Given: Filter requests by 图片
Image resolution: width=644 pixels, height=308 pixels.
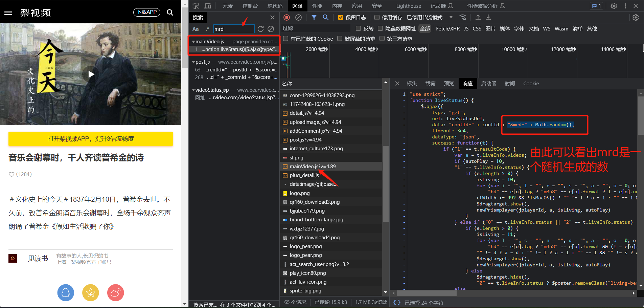Looking at the screenshot, I should click(490, 29).
